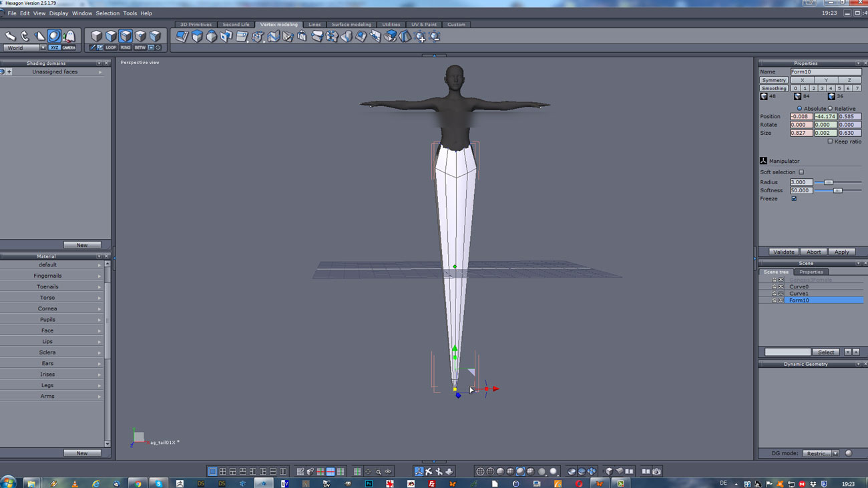Click the Windows Start button
868x488 pixels.
coord(9,483)
